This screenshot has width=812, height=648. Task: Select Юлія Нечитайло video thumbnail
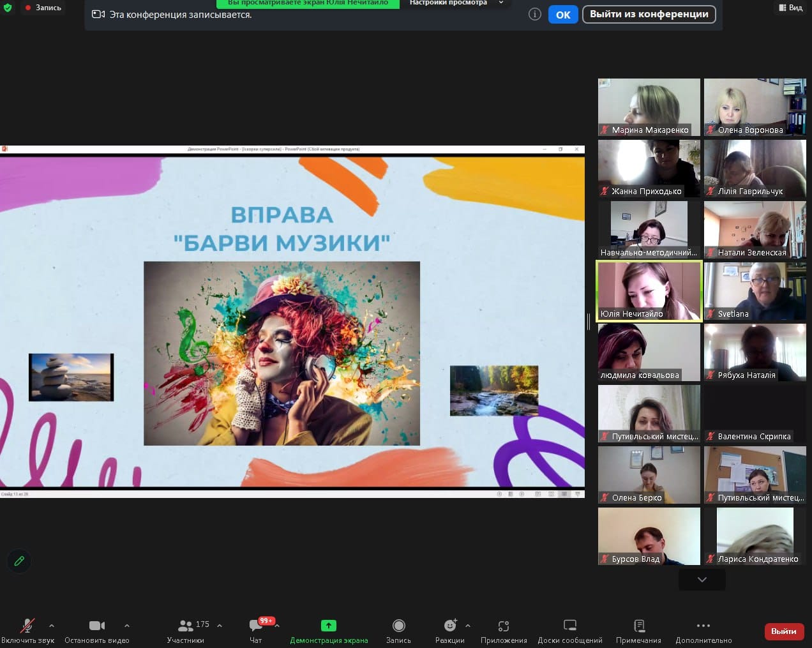coord(649,290)
